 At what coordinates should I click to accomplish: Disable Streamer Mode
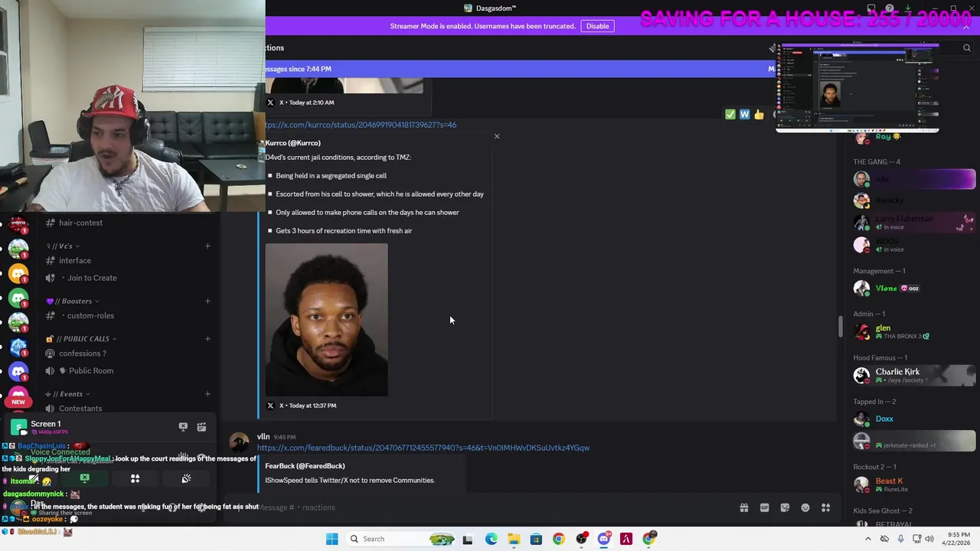(x=598, y=26)
